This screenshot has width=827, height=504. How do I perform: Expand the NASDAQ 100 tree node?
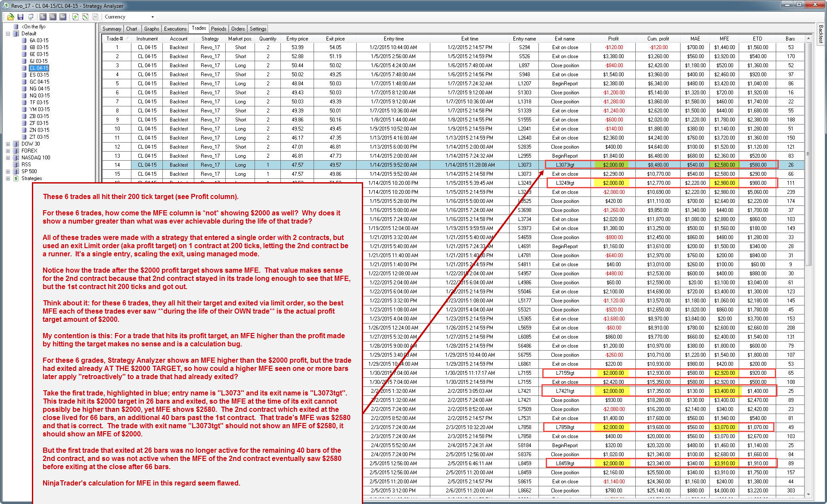tap(8, 158)
